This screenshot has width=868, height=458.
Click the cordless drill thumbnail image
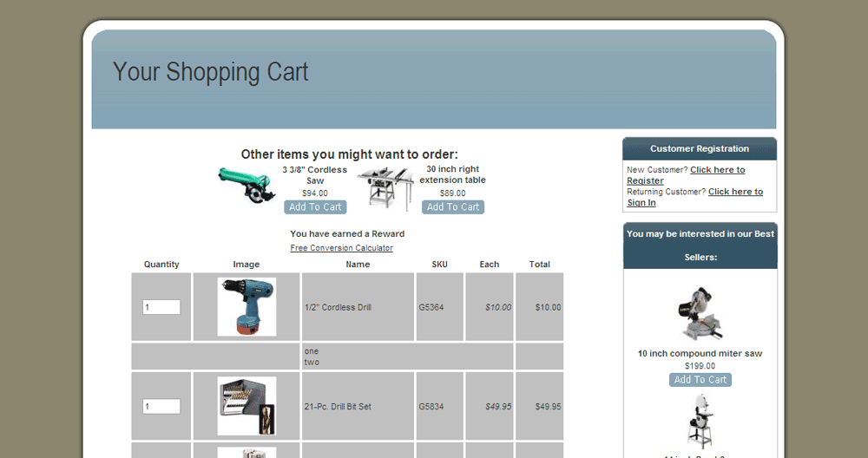(247, 307)
